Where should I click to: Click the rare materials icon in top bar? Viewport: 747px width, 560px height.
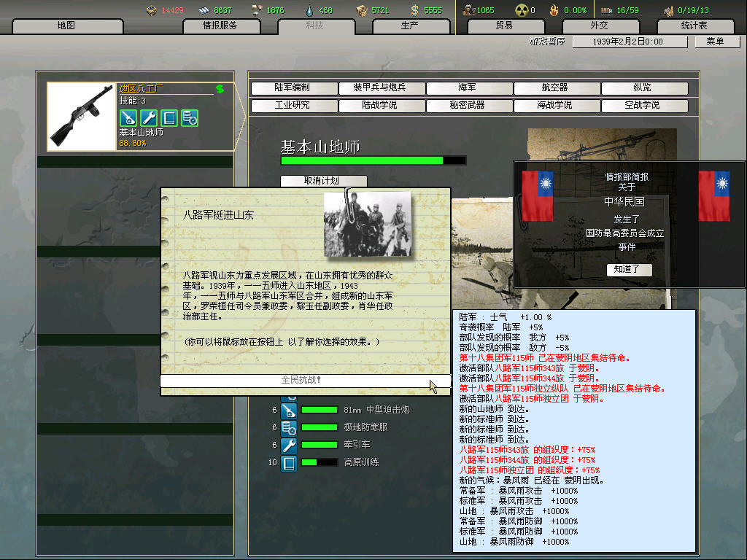click(258, 10)
